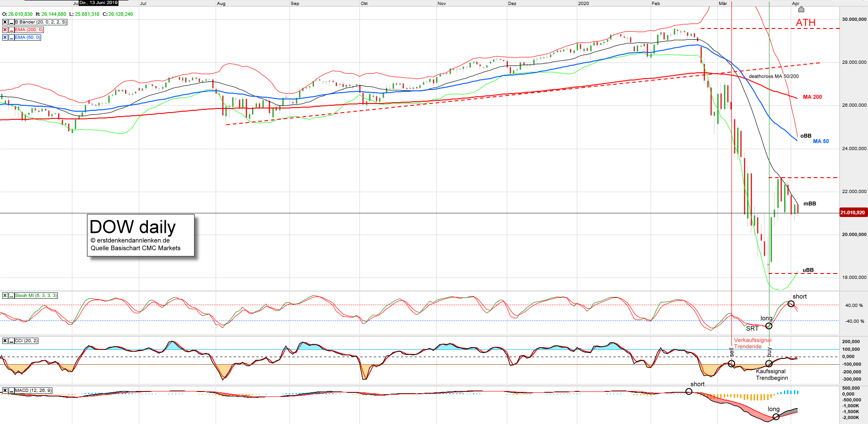Viewport: 868px width, 424px height.
Task: Remove the B Bänder indicator with its X
Action: [5, 22]
